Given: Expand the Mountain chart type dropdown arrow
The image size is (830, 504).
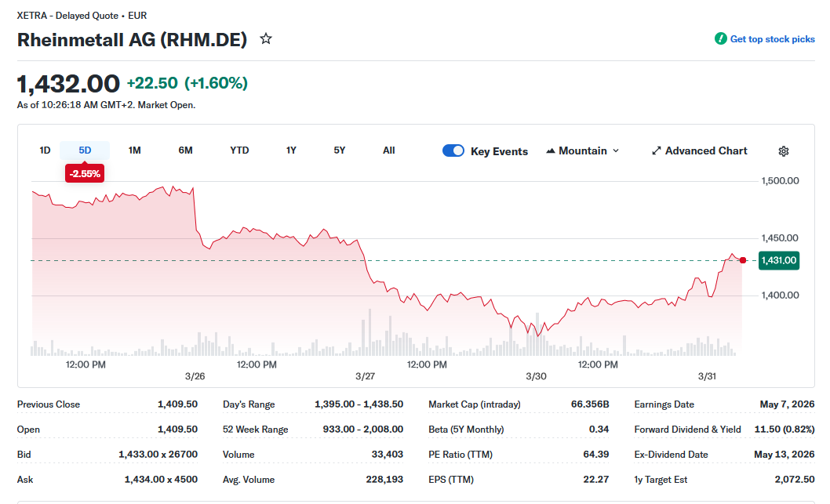Looking at the screenshot, I should (x=616, y=150).
